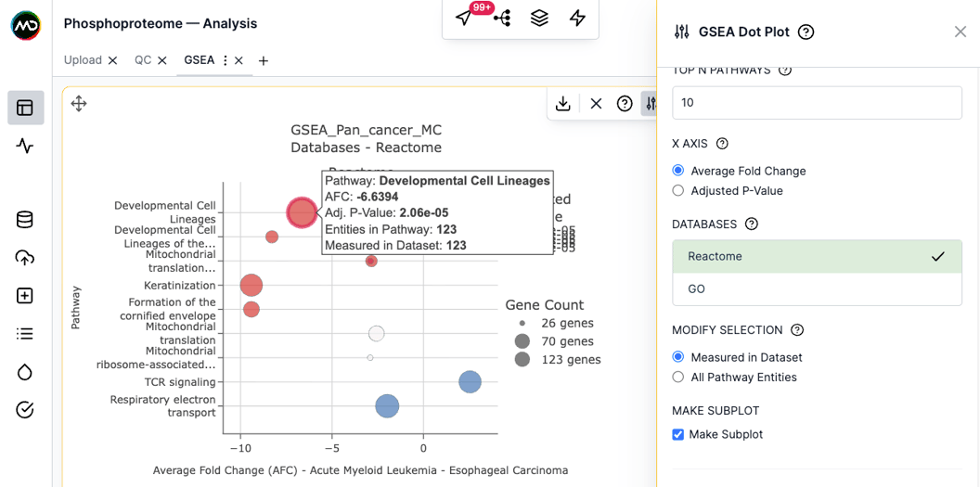Click the GSEA_Pan_cancer_MC plot title
Screen dimensions: 980x487
(x=367, y=131)
